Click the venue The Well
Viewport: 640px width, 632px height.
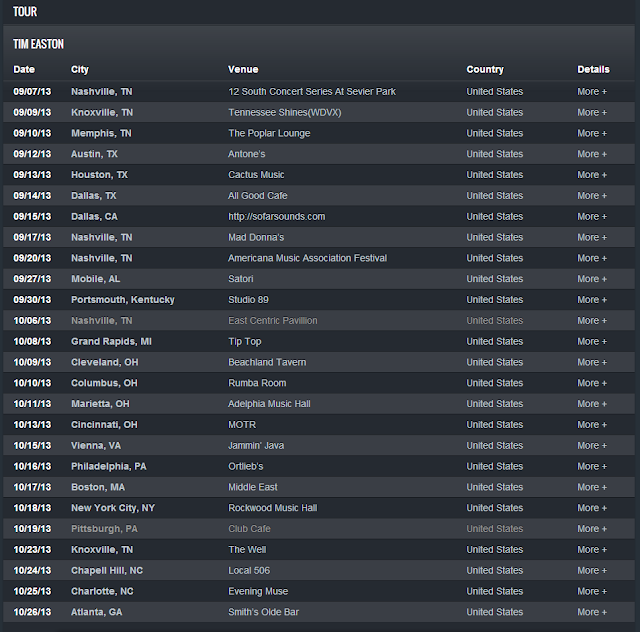click(247, 550)
